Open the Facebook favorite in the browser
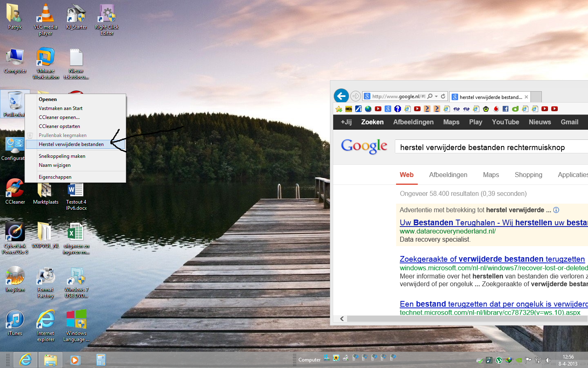The height and width of the screenshot is (368, 588). pos(506,109)
